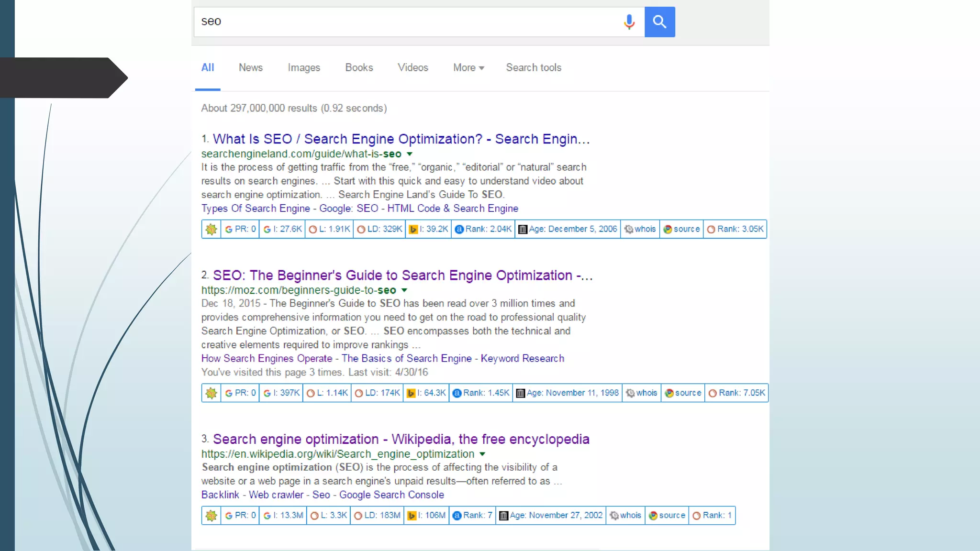This screenshot has height=551, width=980.
Task: Switch to the Images tab
Action: click(304, 67)
